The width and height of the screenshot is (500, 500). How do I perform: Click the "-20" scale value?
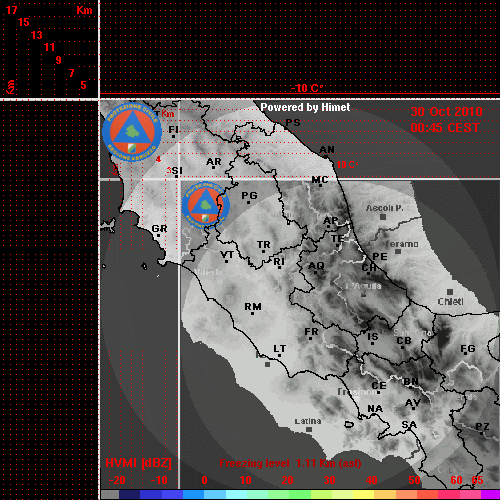point(117,480)
